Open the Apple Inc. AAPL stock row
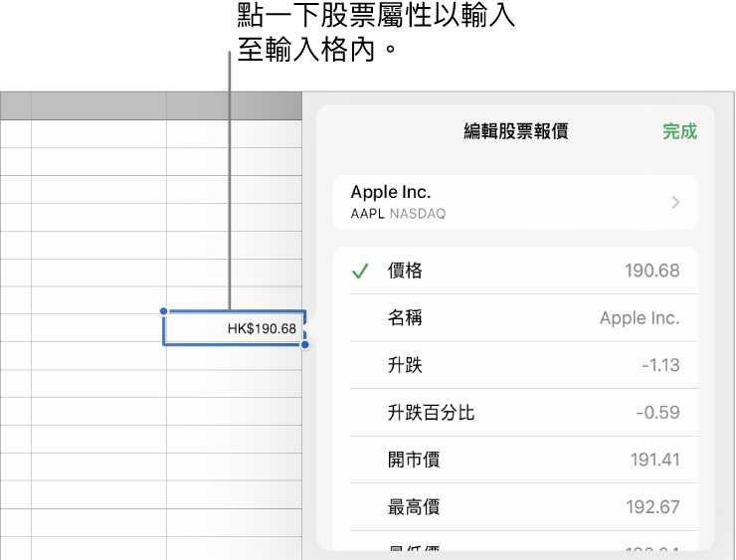 (x=515, y=202)
